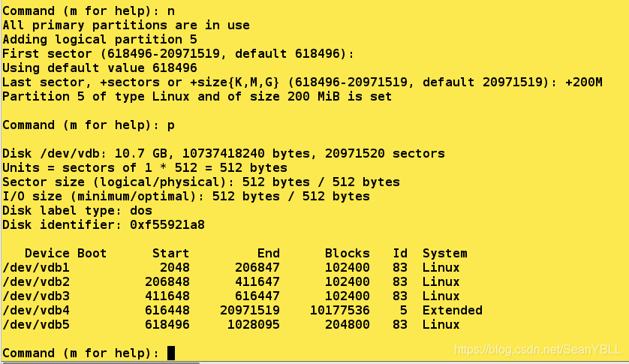Click the "Disk label type: dos" line
The width and height of the screenshot is (629, 364).
(x=77, y=211)
